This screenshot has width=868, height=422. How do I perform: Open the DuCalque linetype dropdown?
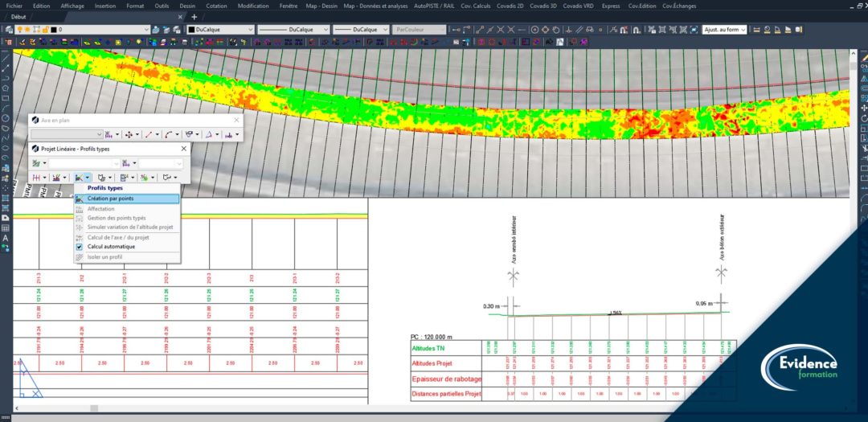pos(293,30)
